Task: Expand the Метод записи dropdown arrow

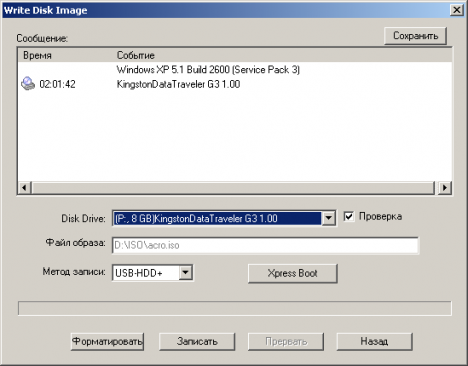Action: [186, 273]
